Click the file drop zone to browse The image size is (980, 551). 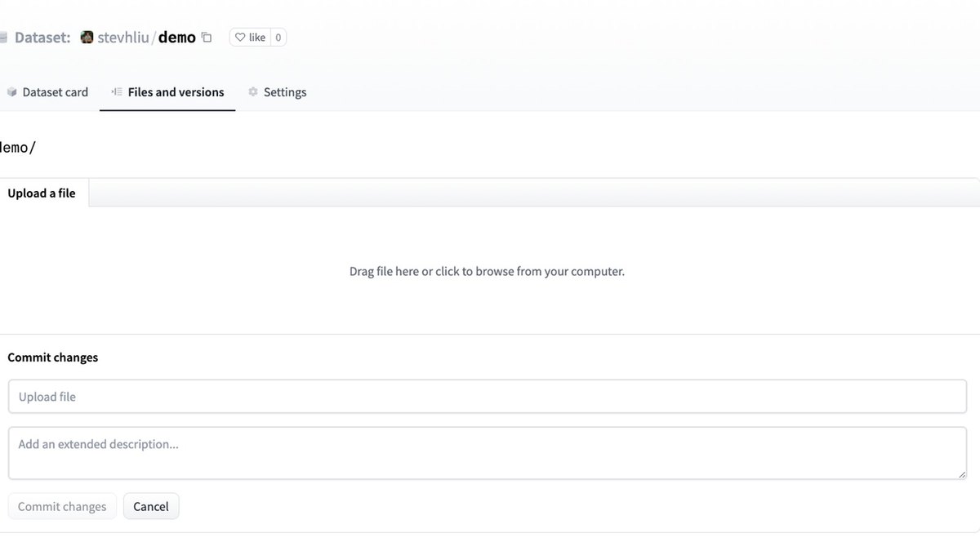pyautogui.click(x=488, y=271)
